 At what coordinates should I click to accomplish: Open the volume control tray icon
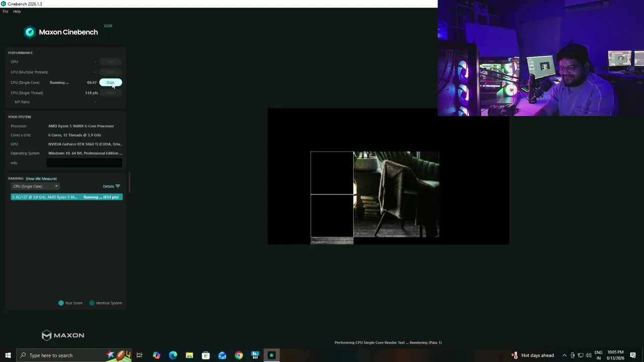click(588, 355)
